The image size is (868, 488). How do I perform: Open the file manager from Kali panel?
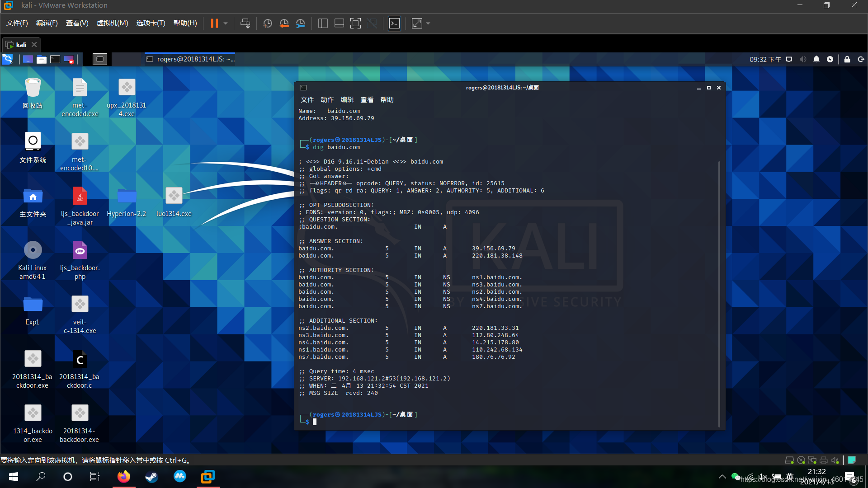pyautogui.click(x=42, y=59)
